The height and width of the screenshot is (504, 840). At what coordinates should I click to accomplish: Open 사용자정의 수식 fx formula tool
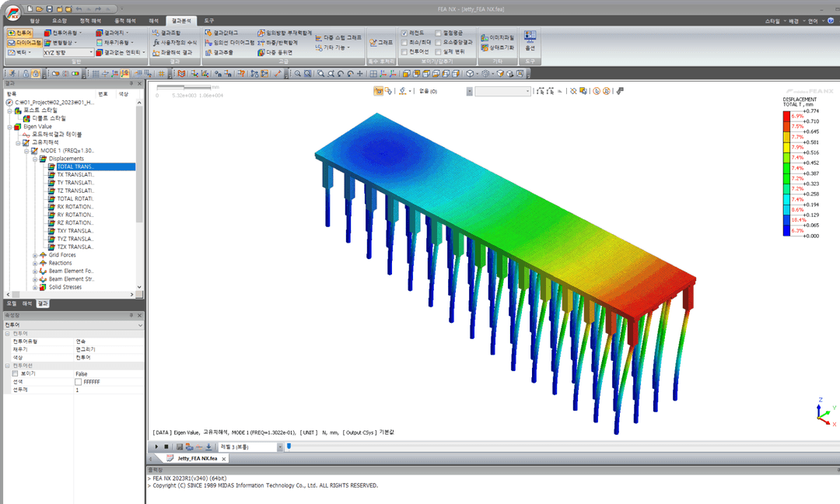point(175,43)
